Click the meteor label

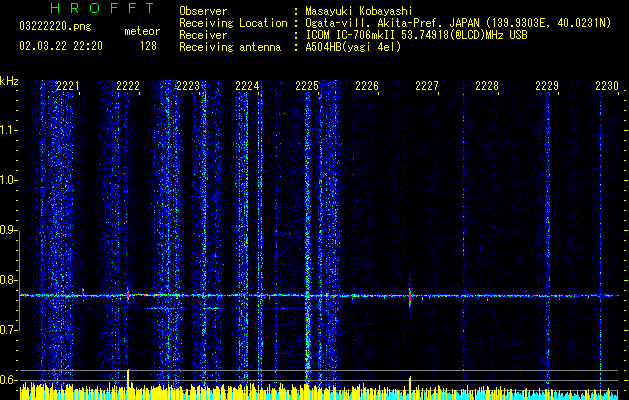(142, 31)
